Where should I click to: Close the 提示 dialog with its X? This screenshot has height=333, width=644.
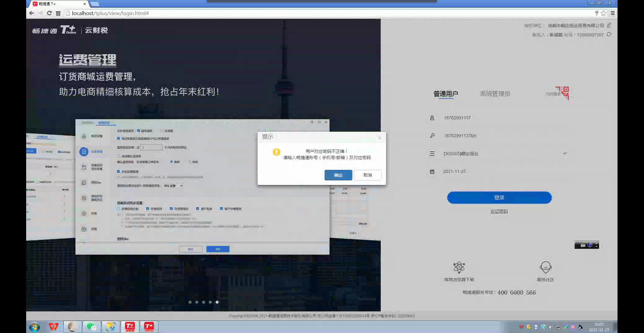pos(380,138)
